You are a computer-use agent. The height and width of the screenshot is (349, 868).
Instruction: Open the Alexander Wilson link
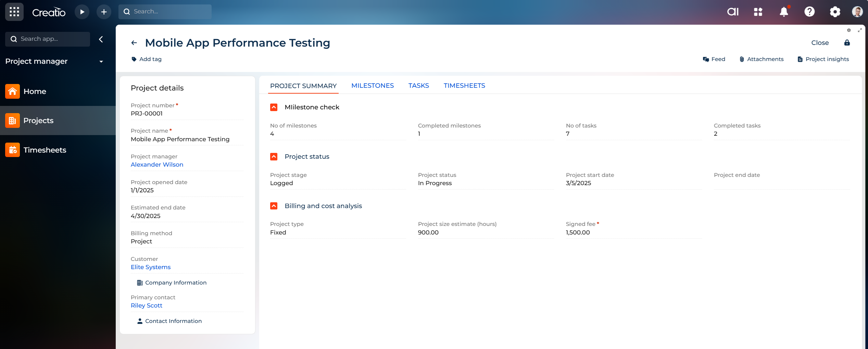[157, 165]
